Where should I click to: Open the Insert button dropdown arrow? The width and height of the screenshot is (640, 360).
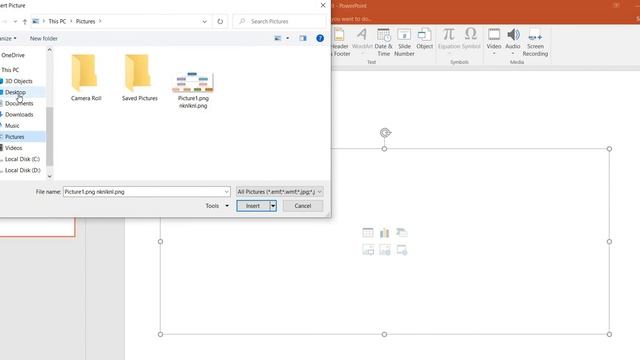[x=273, y=206]
